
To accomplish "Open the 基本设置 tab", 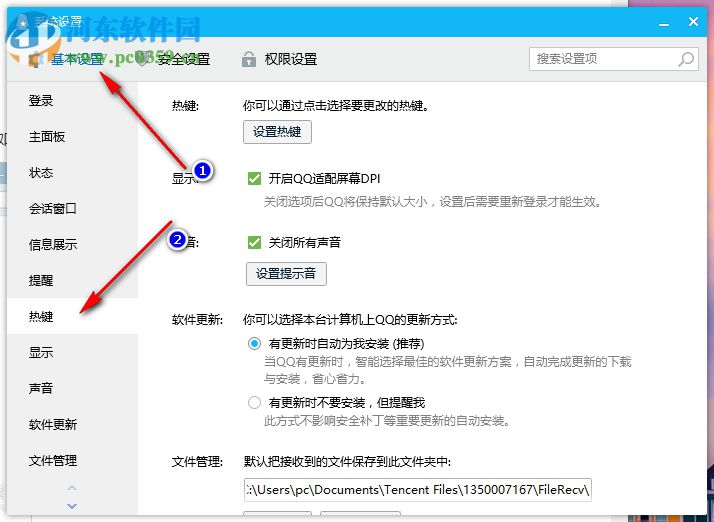I will click(76, 59).
